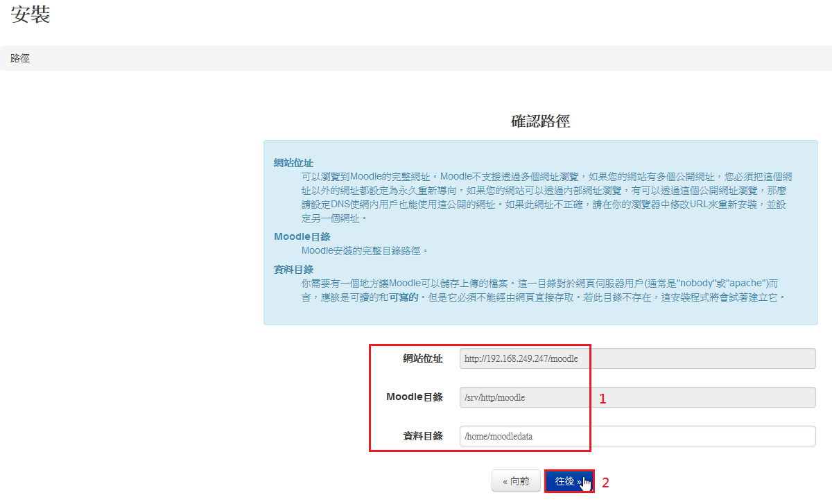This screenshot has width=832, height=504.
Task: Select the 路徑 breadcrumb text
Action: click(20, 58)
